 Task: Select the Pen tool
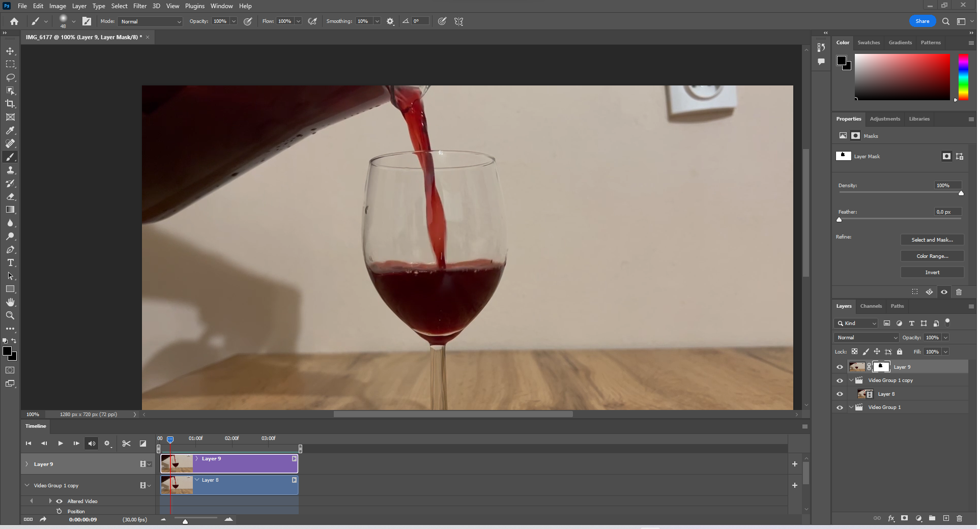click(x=10, y=250)
